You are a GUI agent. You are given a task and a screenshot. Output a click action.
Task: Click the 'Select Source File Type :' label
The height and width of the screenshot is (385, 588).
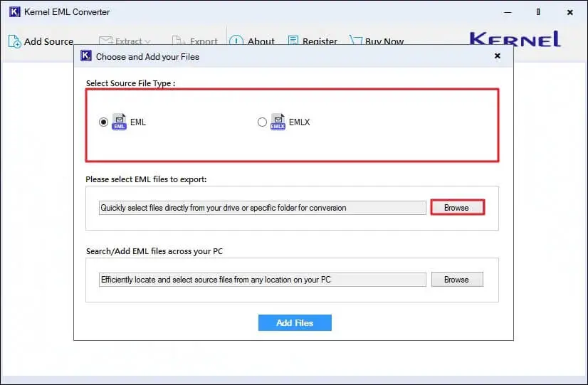coord(130,83)
